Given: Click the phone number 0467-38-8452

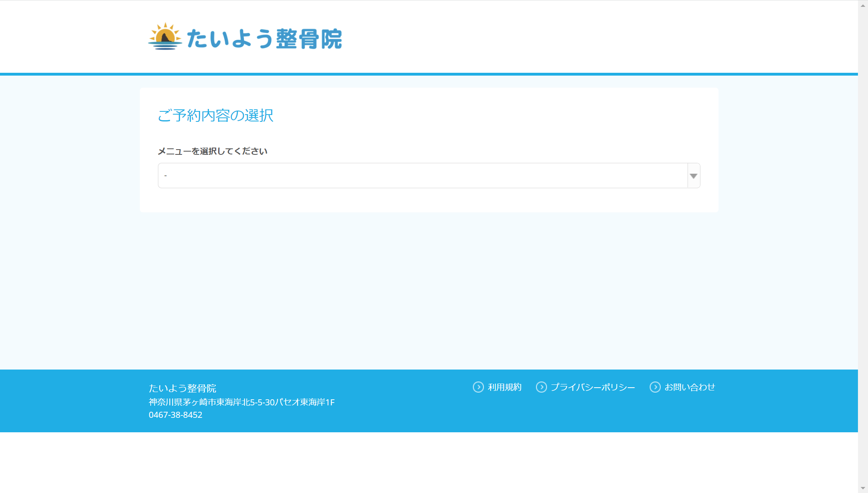Looking at the screenshot, I should [176, 415].
